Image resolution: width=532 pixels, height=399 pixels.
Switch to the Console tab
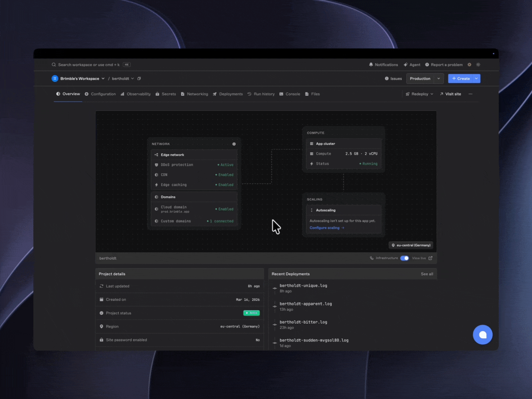(290, 94)
